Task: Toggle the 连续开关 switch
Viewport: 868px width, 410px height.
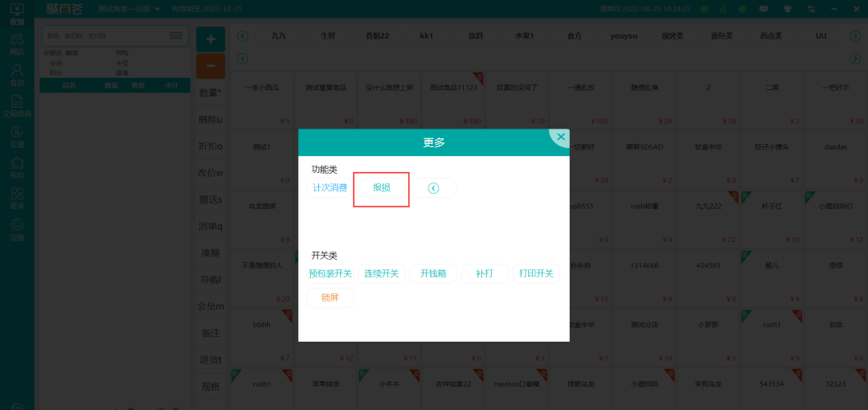Action: tap(382, 273)
